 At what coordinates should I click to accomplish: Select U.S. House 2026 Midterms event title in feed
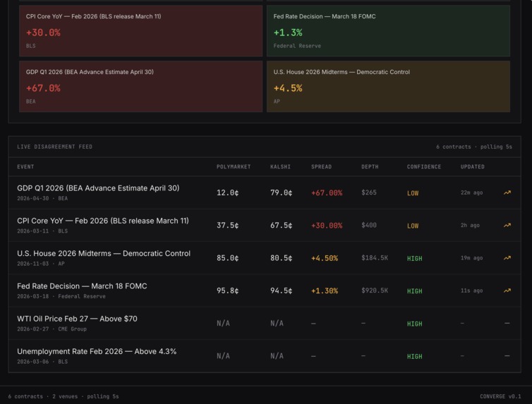click(x=104, y=254)
